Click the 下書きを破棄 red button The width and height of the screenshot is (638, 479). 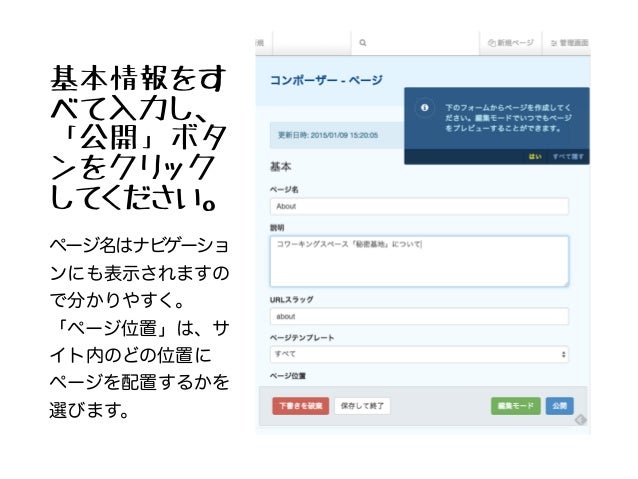[x=301, y=406]
